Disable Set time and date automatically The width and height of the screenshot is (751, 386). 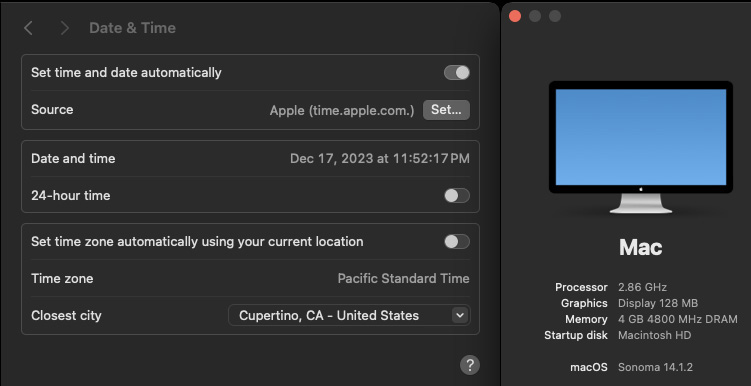point(456,73)
